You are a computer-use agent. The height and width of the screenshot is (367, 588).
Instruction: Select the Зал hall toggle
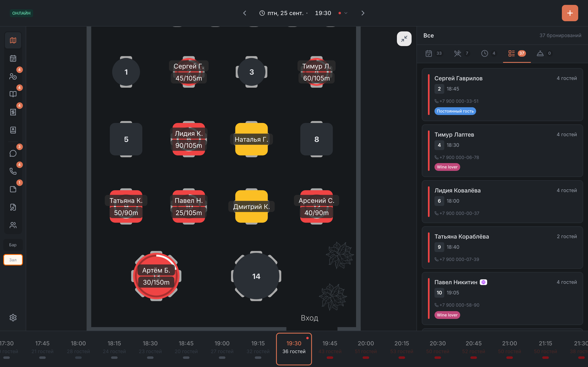pos(13,260)
